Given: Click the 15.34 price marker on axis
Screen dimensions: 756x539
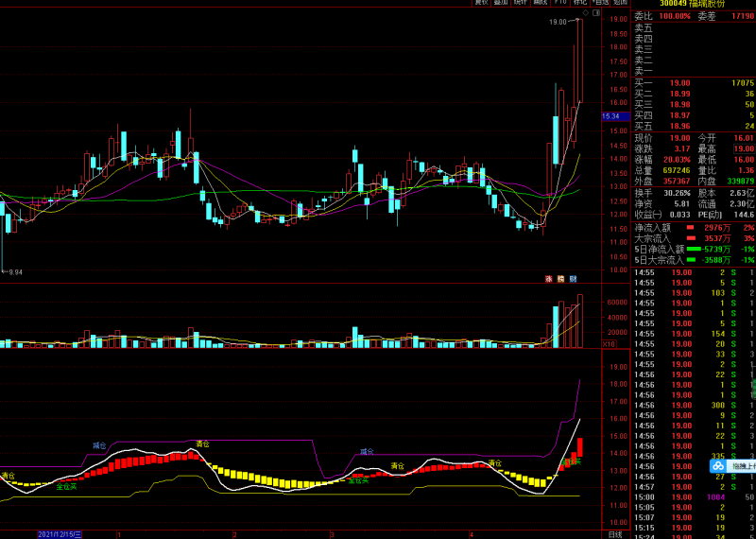Looking at the screenshot, I should click(610, 116).
